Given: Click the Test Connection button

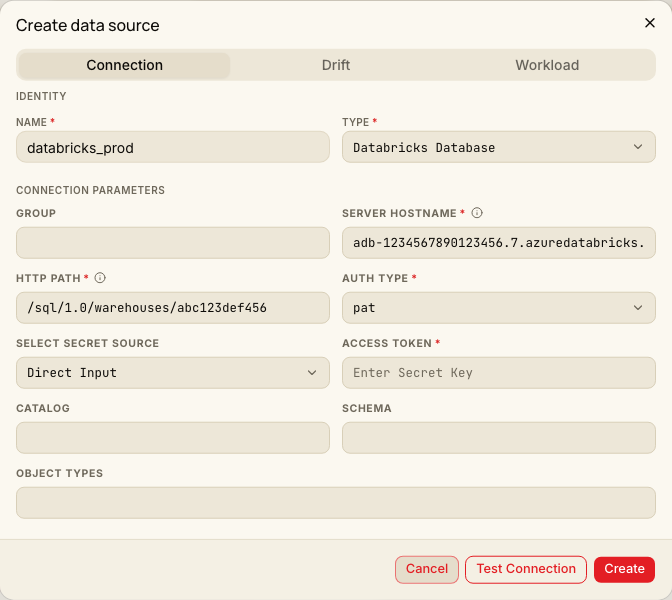Looking at the screenshot, I should pos(526,570).
